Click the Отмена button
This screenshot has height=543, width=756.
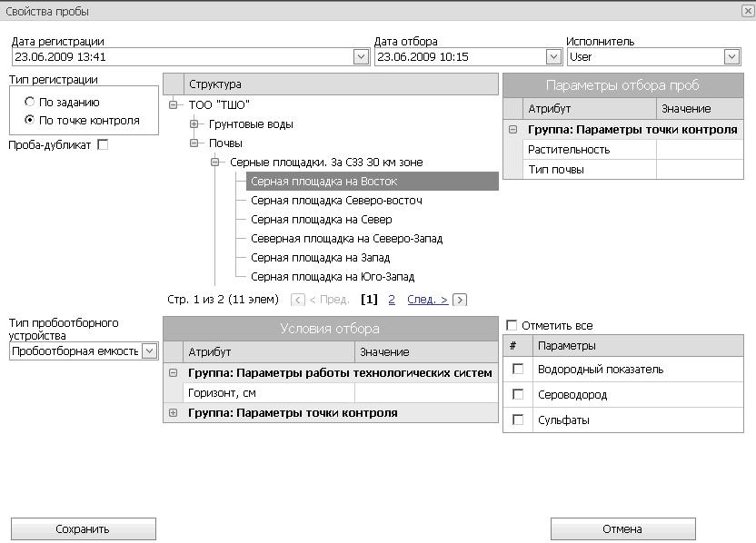(623, 529)
